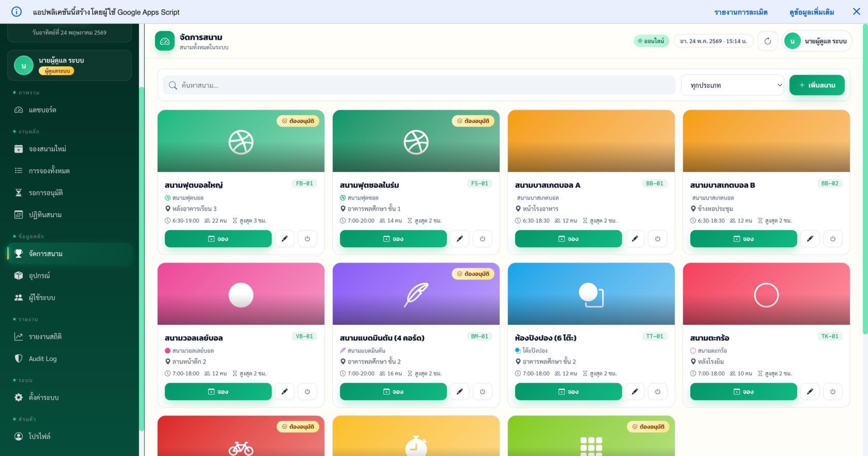Click the สนามฟุตบอลใหญ่ card banner image
Viewport: 868px width, 456px height.
coord(241,141)
